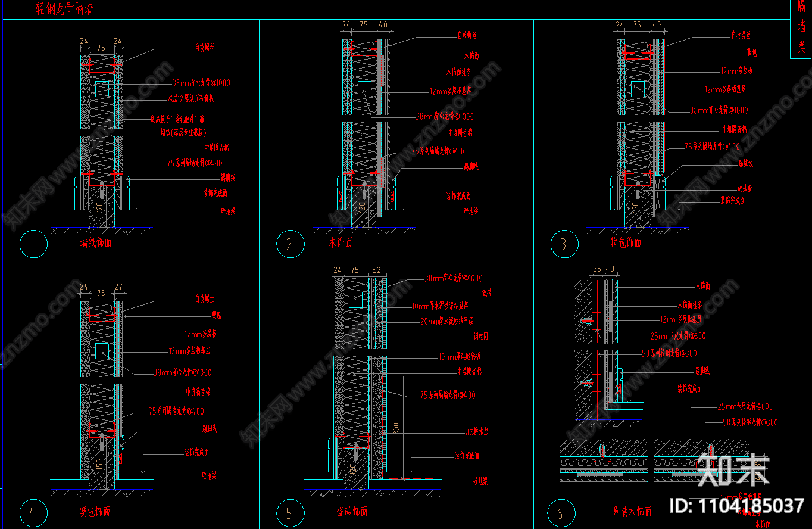Select '10mm厚水泥砂浆粘贴层' label in detail 5
812x529 pixels.
pyautogui.click(x=440, y=306)
